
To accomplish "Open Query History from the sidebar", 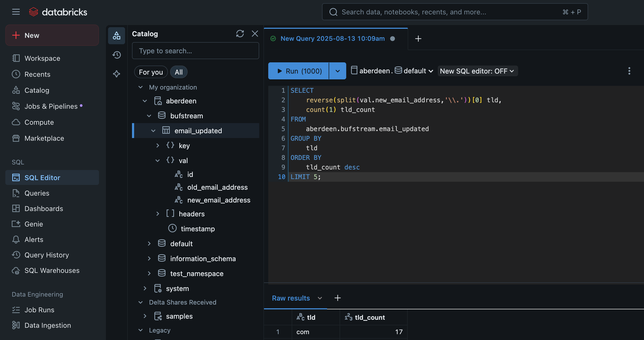I will 47,255.
